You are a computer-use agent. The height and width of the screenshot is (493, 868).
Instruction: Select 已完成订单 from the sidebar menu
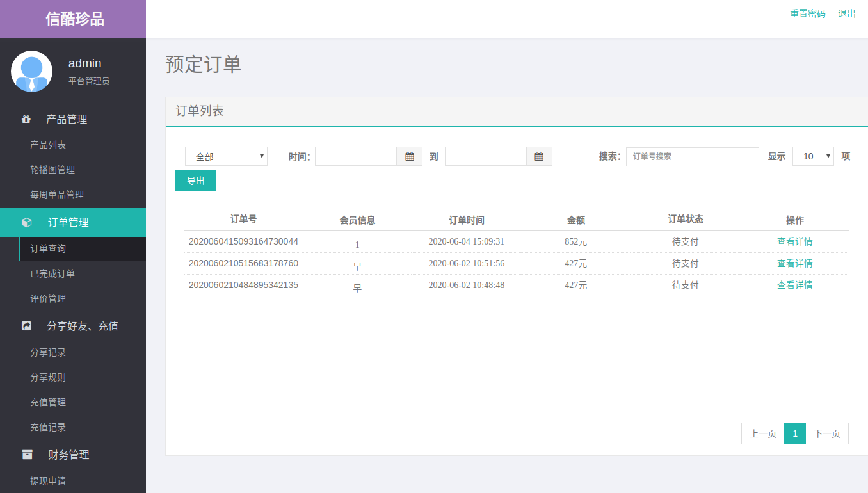(x=52, y=273)
